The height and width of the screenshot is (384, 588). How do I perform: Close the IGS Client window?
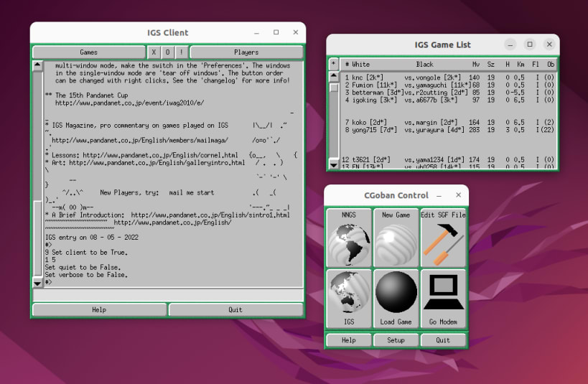click(x=296, y=32)
